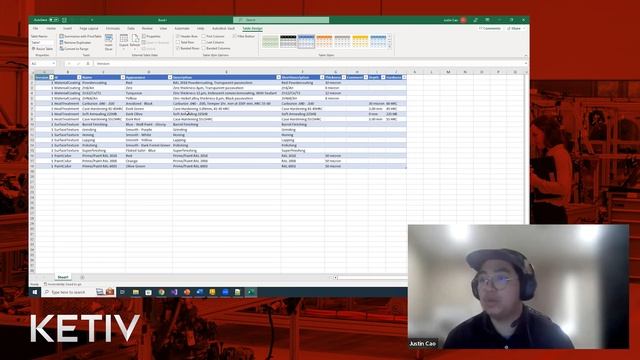Expand Name Box dropdown arrow

(x=53, y=64)
